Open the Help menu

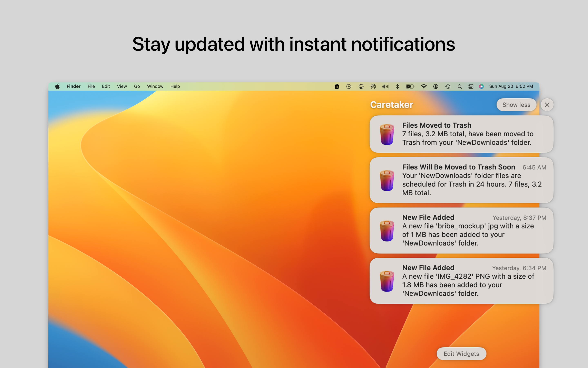pos(175,86)
